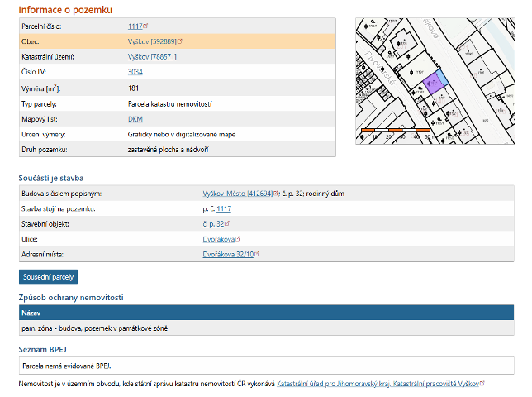
Task: Click the Součástí je stavba heading
Action: pyautogui.click(x=51, y=178)
